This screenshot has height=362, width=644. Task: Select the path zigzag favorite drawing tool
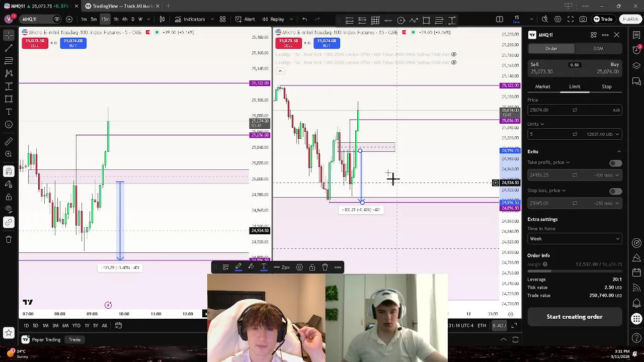pos(414,20)
